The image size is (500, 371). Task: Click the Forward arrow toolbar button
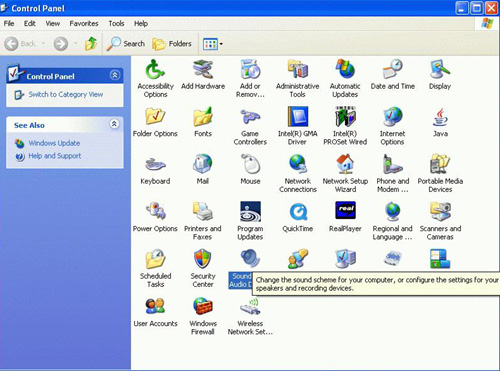61,44
